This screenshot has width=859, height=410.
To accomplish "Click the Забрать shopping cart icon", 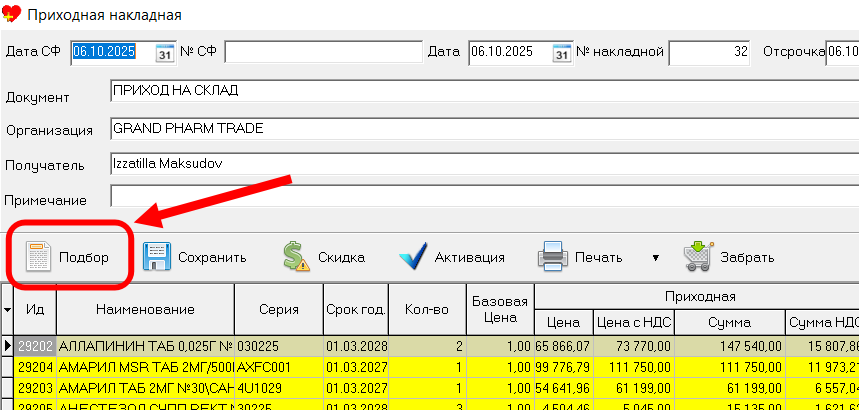I will 699,257.
